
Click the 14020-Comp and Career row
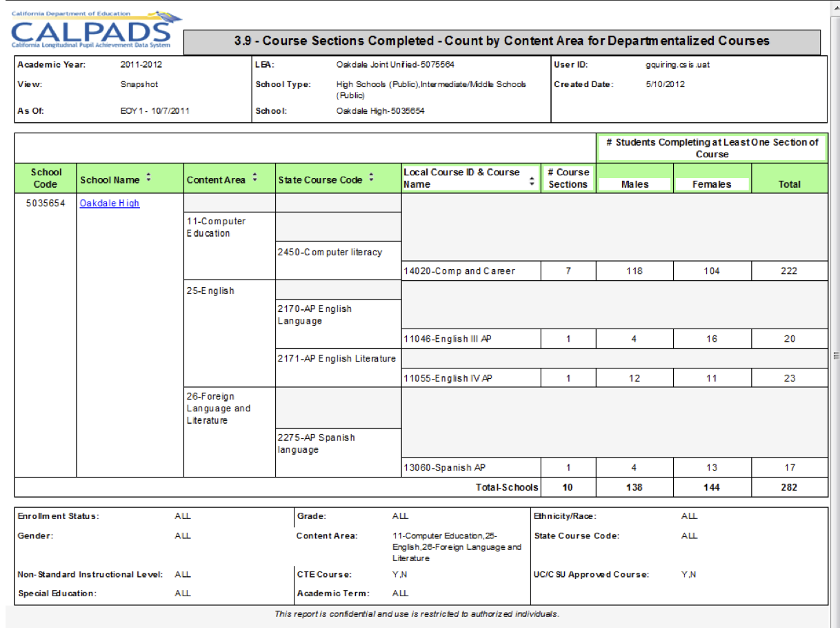[x=614, y=271]
